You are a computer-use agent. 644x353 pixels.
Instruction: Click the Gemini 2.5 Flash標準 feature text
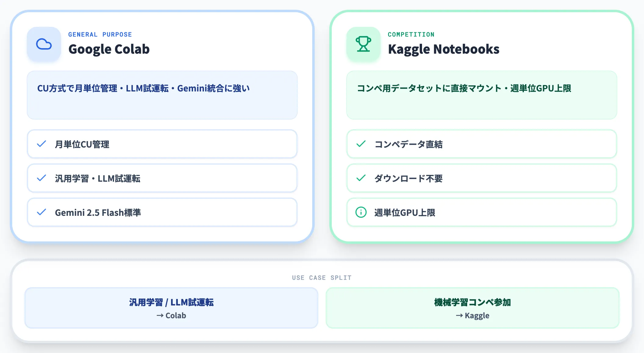[98, 212]
